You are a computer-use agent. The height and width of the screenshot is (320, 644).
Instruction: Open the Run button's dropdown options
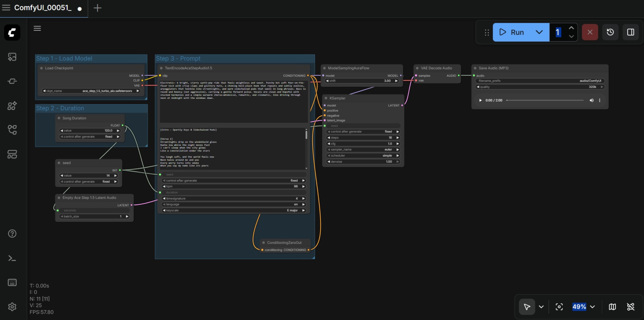pyautogui.click(x=539, y=32)
